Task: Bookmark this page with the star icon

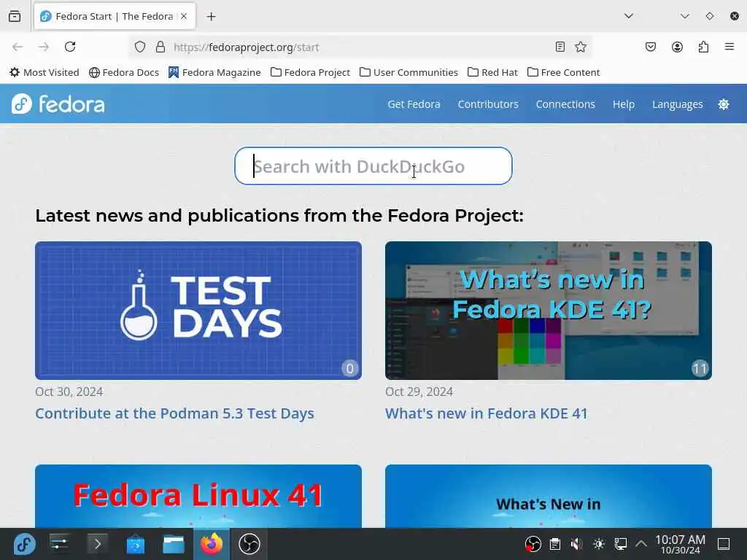Action: pyautogui.click(x=580, y=47)
